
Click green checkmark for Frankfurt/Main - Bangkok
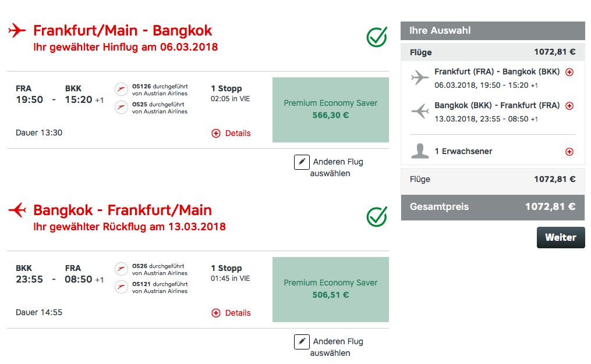[377, 37]
